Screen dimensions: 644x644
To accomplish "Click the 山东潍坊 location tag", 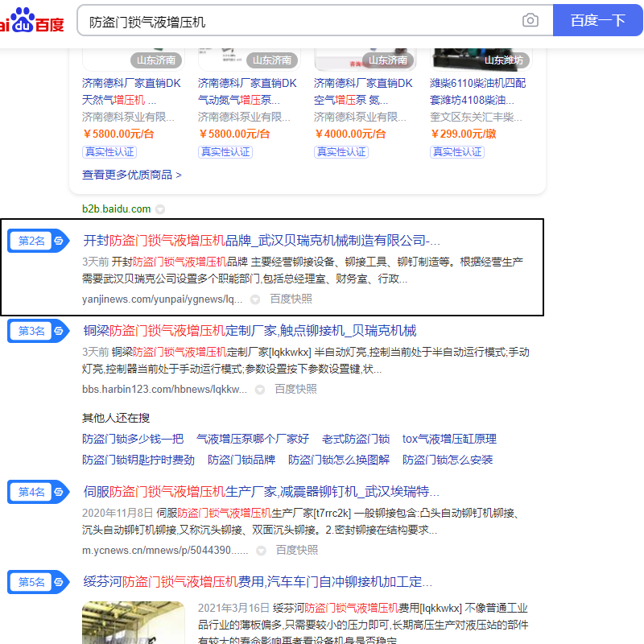I will click(504, 60).
